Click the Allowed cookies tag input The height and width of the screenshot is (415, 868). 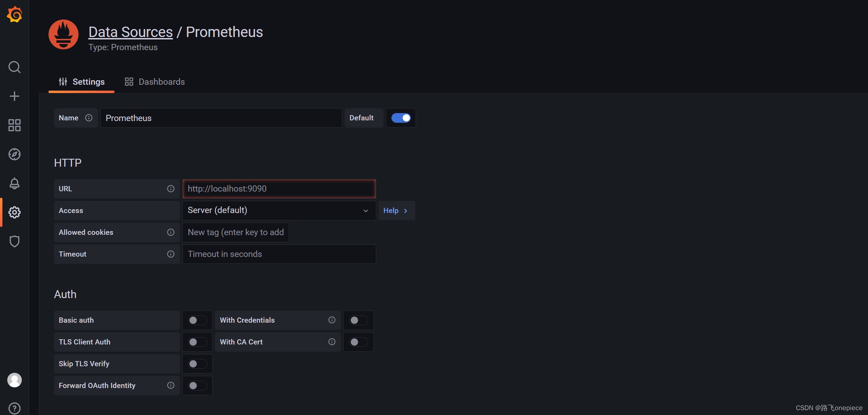click(236, 232)
